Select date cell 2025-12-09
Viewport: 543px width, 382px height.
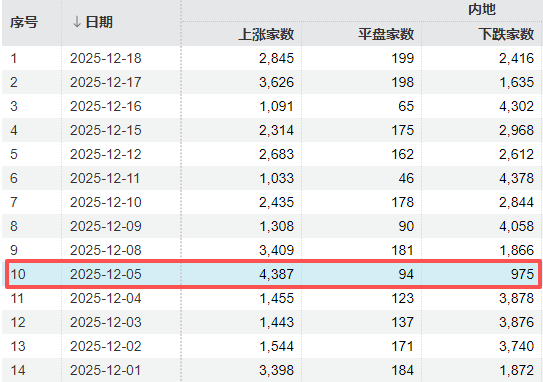tap(106, 226)
